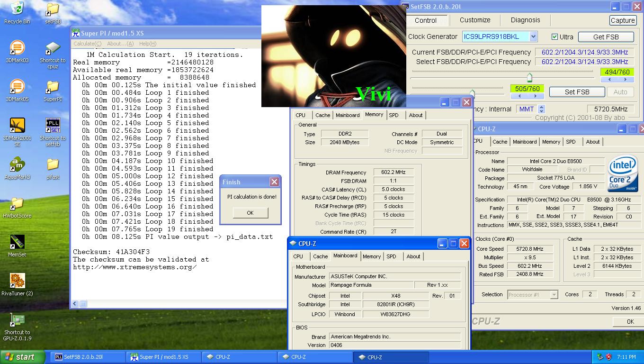Open the Shortcut to setfsb icon
The image size is (644, 364).
(x=53, y=126)
